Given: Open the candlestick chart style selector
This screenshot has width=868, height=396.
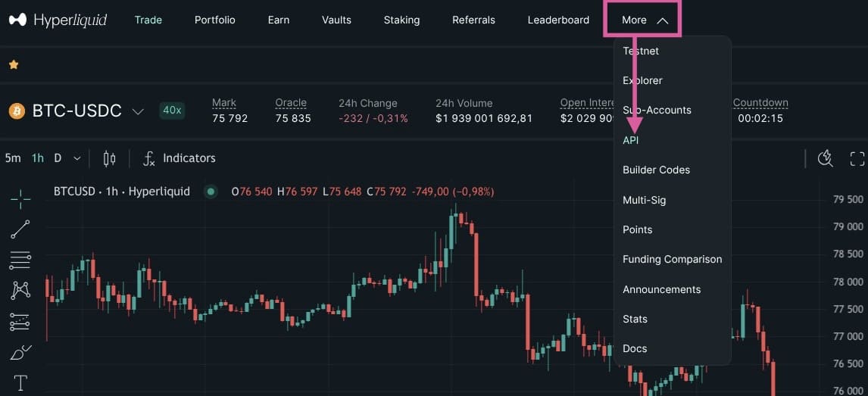Looking at the screenshot, I should click(110, 159).
